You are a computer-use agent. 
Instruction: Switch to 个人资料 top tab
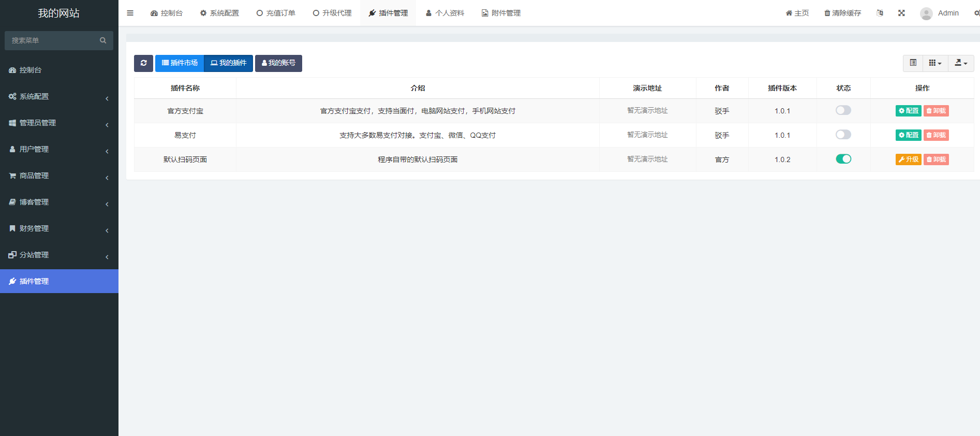click(445, 13)
